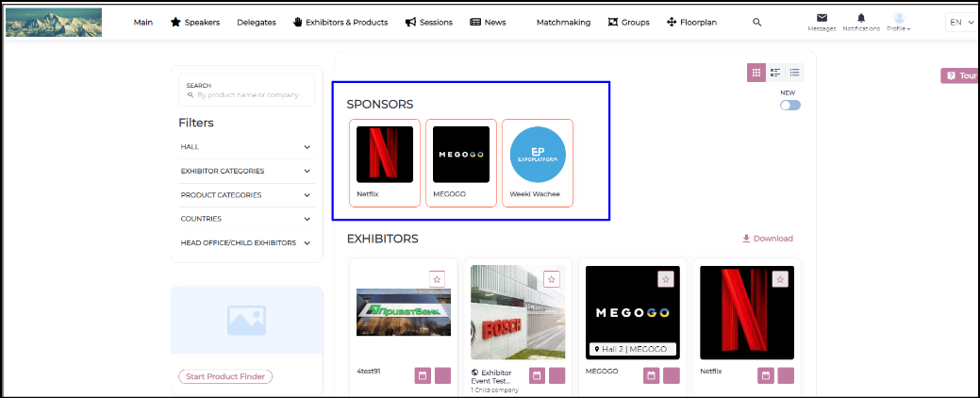The image size is (980, 398).
Task: Open the Groups menu item
Action: point(629,23)
